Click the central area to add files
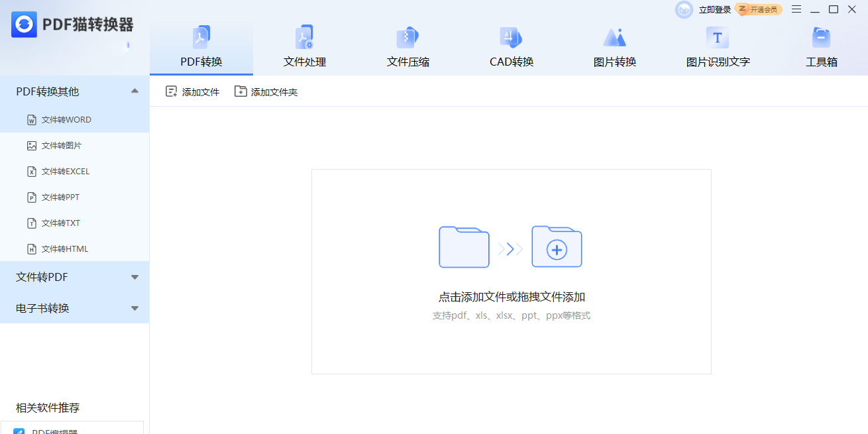868x434 pixels. 511,272
